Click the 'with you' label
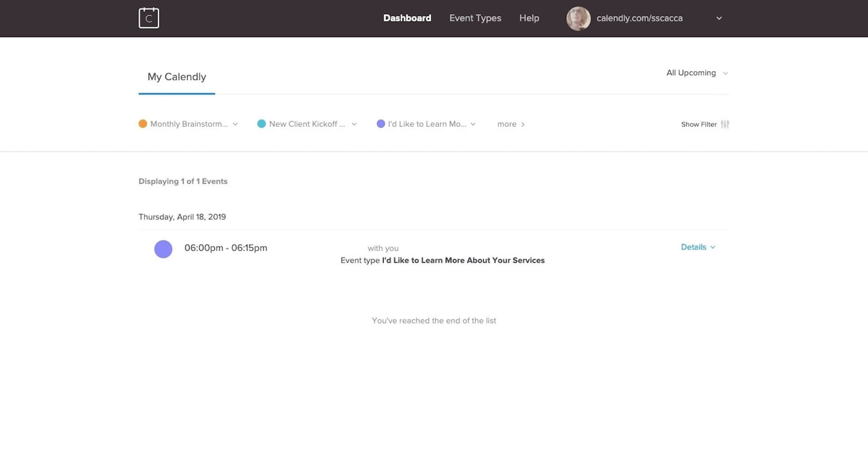Image resolution: width=868 pixels, height=476 pixels. pyautogui.click(x=383, y=248)
